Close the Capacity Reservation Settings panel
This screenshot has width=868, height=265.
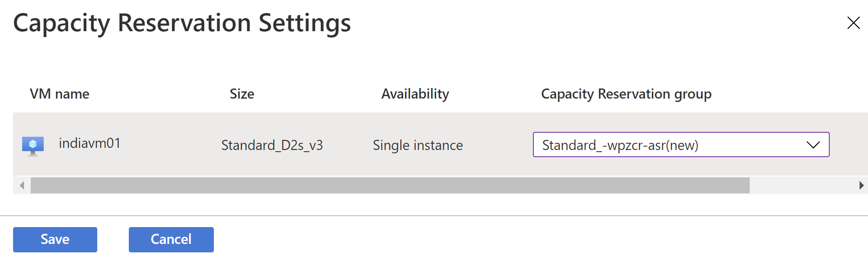click(853, 23)
